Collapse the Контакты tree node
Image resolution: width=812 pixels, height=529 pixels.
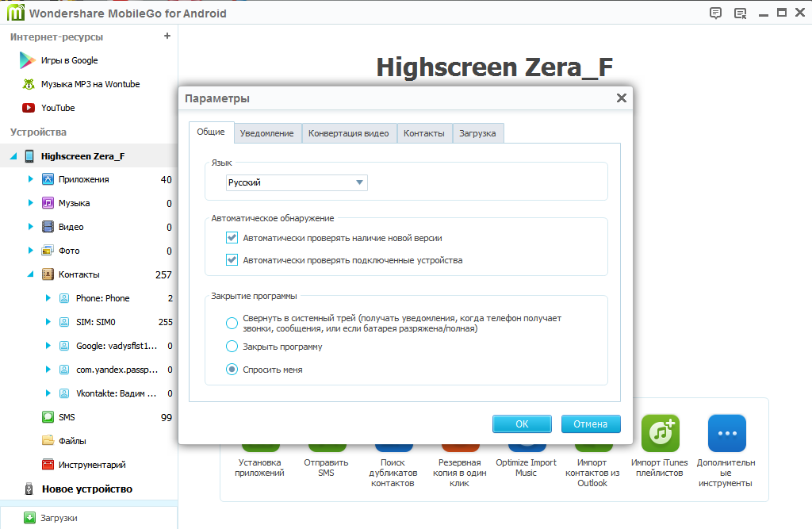[x=31, y=274]
